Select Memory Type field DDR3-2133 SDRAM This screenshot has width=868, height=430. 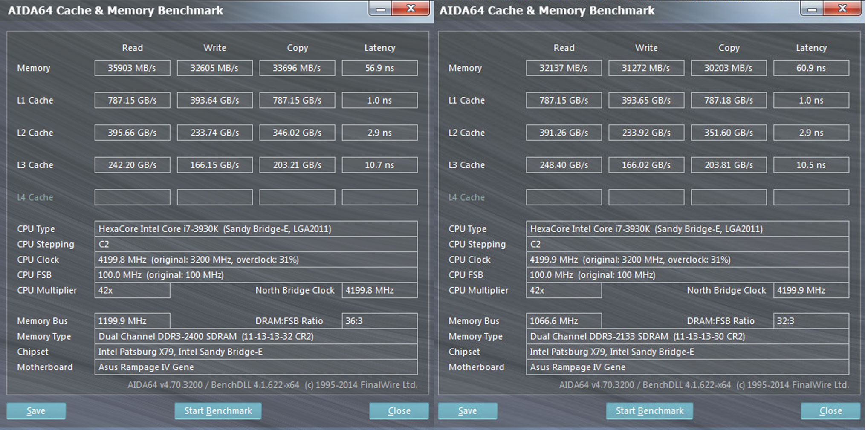[x=687, y=336]
